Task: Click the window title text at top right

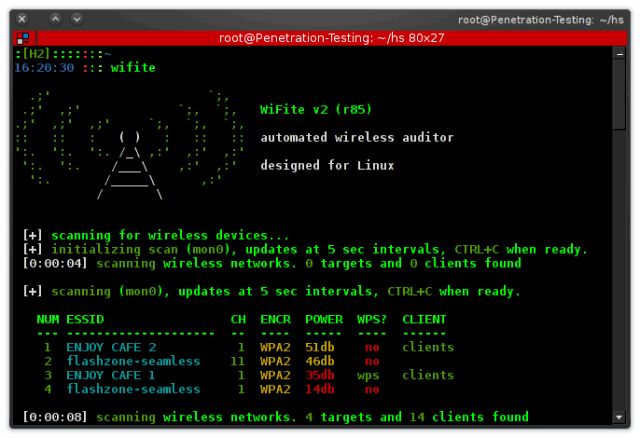Action: (x=540, y=20)
